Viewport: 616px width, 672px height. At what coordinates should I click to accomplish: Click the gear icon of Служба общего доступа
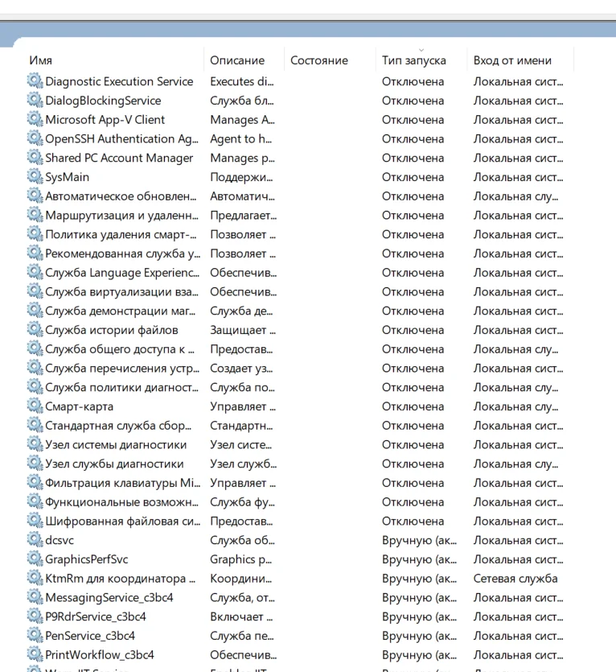click(35, 348)
